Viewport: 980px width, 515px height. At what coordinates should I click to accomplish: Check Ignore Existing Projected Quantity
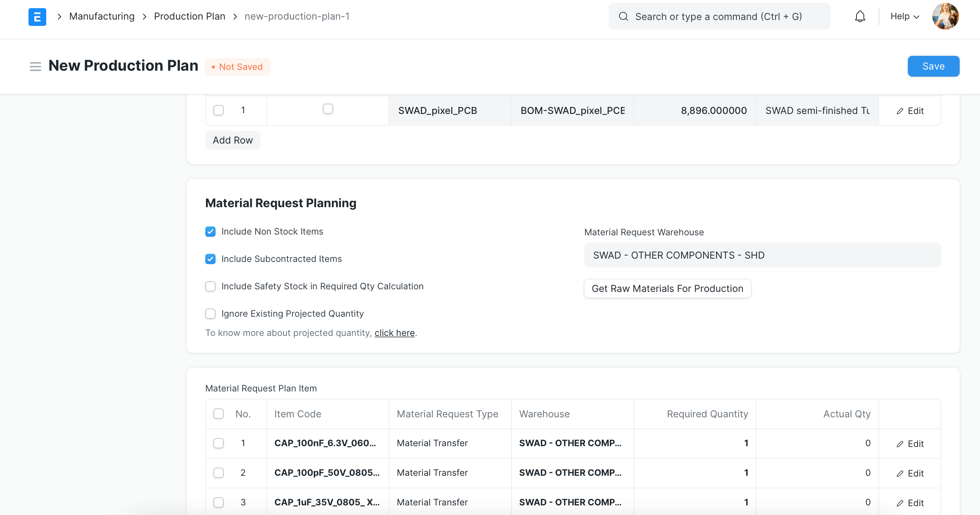point(210,313)
